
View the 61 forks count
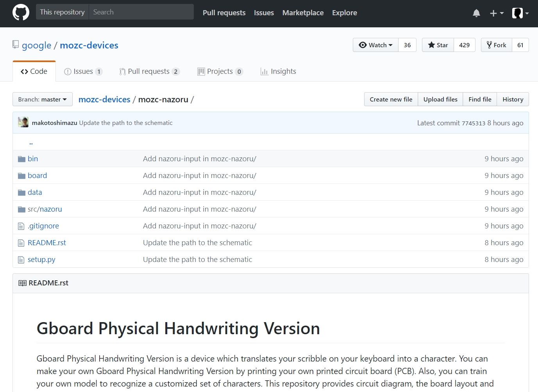point(520,45)
